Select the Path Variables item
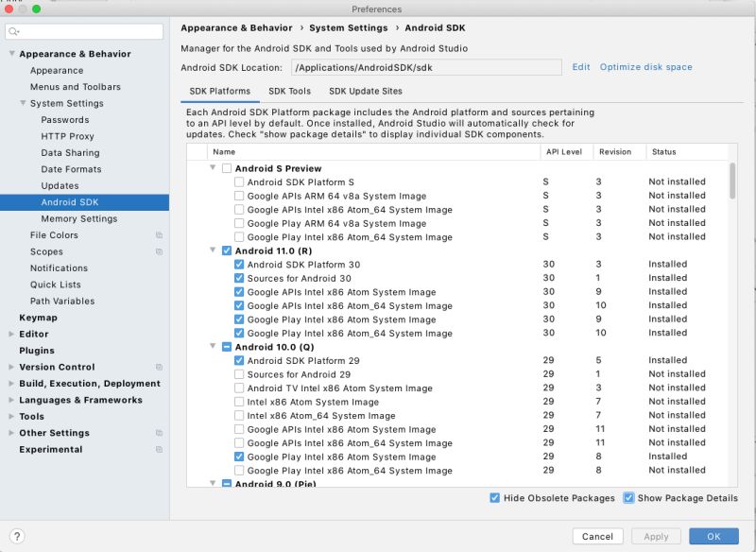756x552 pixels. [x=62, y=301]
